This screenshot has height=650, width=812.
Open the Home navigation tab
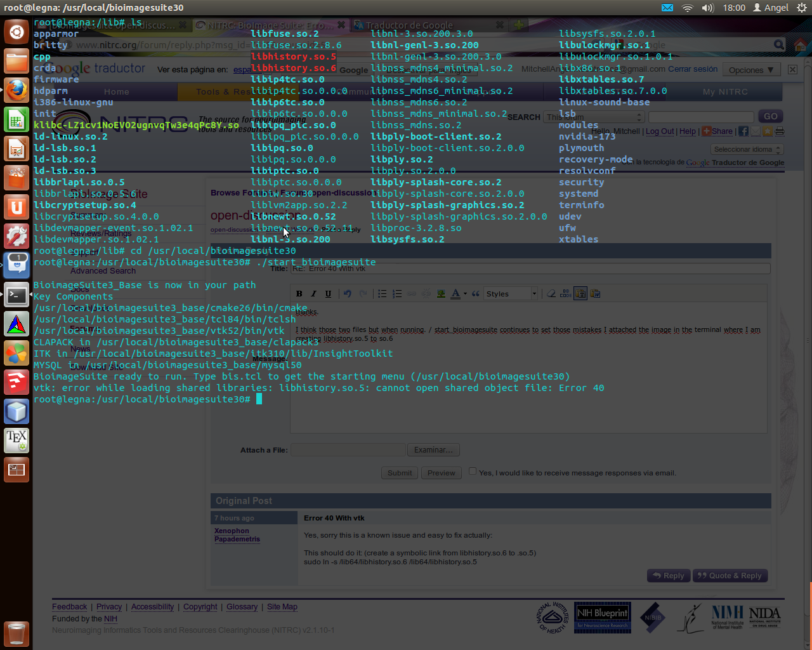pyautogui.click(x=116, y=92)
